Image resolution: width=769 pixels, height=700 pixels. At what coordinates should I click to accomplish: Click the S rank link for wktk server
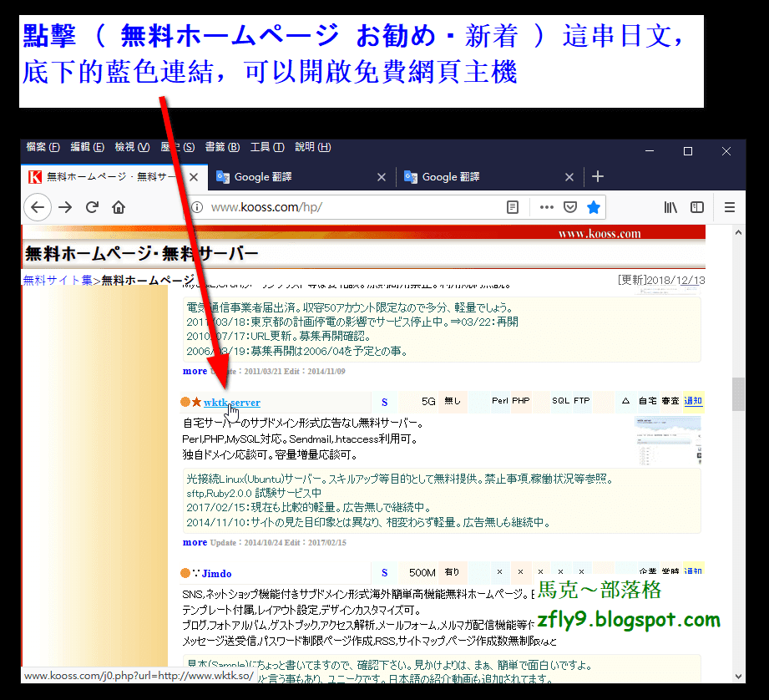coord(384,403)
